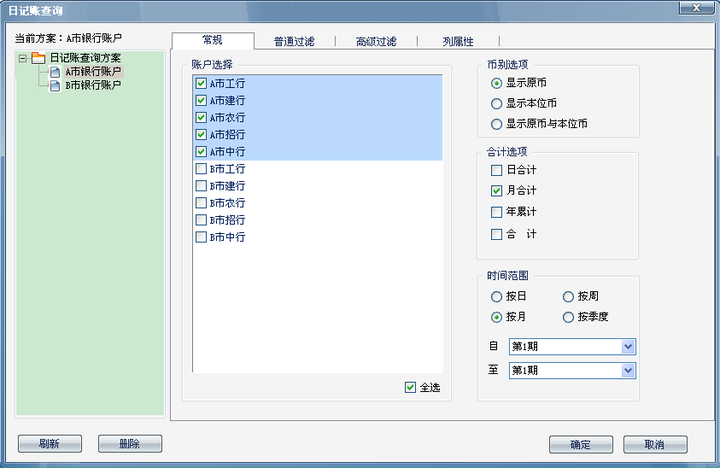Select 显示原币与本位币 radio option

click(496, 124)
